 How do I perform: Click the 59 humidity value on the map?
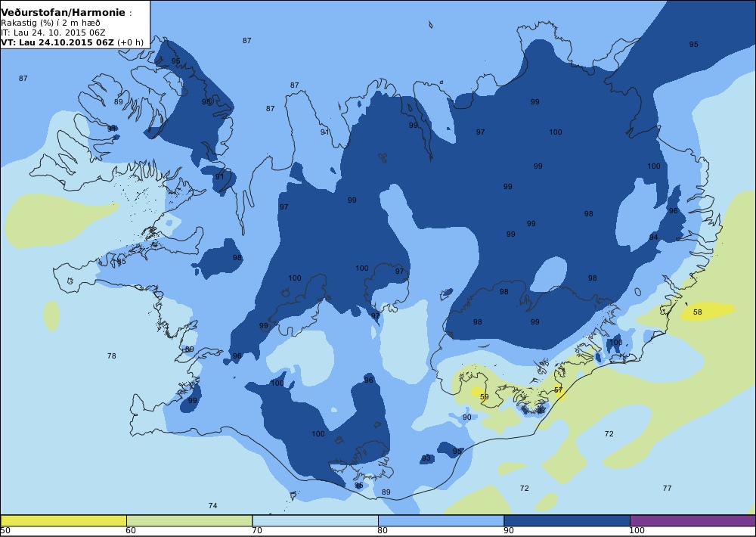[484, 397]
